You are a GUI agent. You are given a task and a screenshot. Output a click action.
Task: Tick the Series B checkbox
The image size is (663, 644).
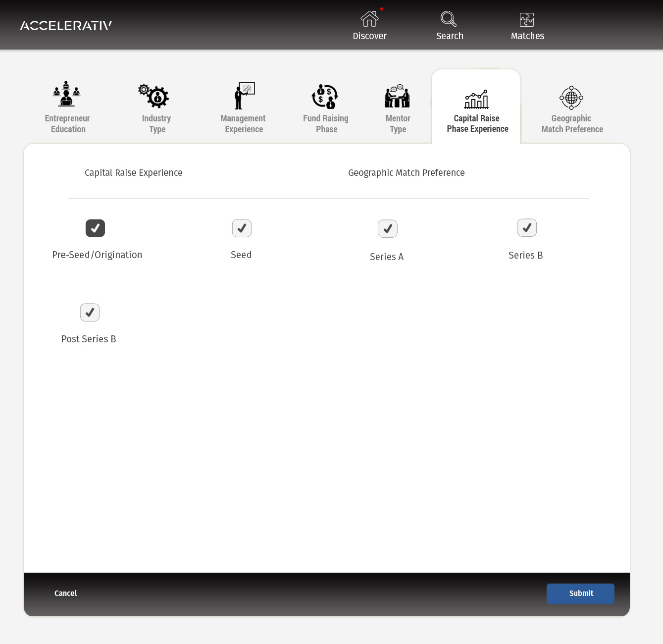coord(527,228)
